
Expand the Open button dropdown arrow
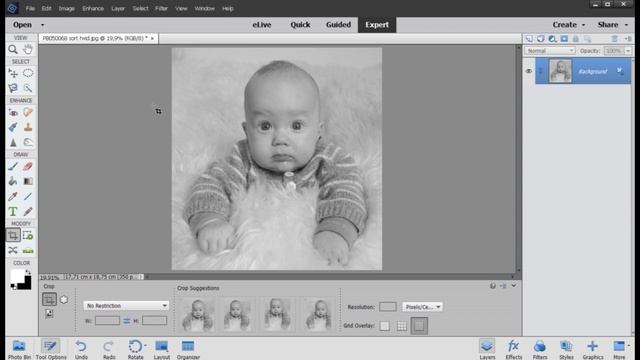pyautogui.click(x=42, y=25)
